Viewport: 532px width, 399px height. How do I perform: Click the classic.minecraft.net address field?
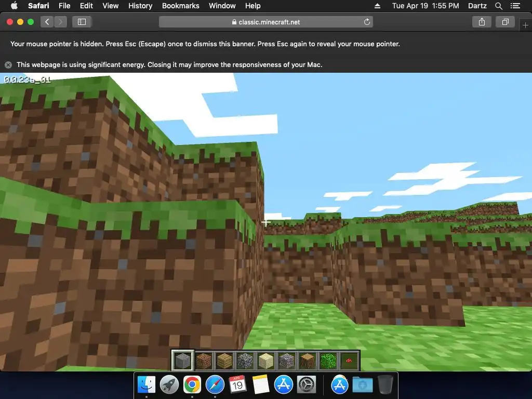pos(266,22)
